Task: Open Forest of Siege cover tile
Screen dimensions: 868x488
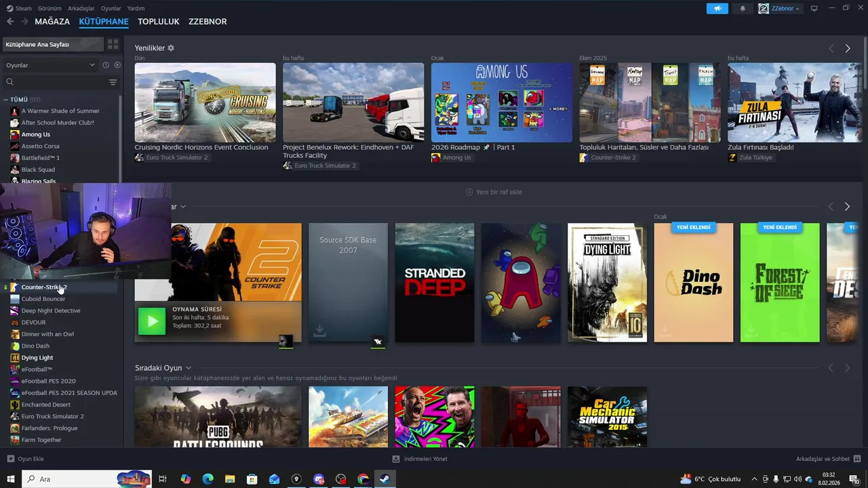Action: coord(780,283)
